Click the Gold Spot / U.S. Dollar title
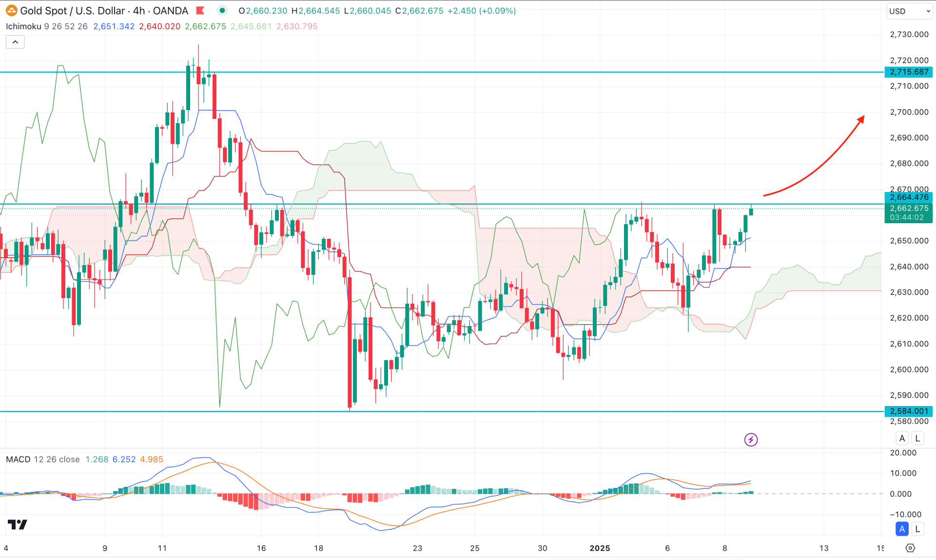 (72, 11)
